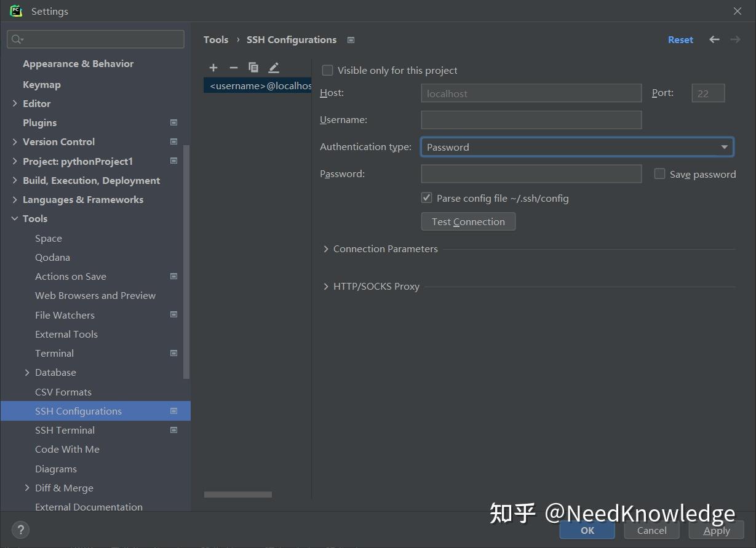Image resolution: width=756 pixels, height=548 pixels.
Task: Expand the Editor settings node
Action: click(x=15, y=103)
